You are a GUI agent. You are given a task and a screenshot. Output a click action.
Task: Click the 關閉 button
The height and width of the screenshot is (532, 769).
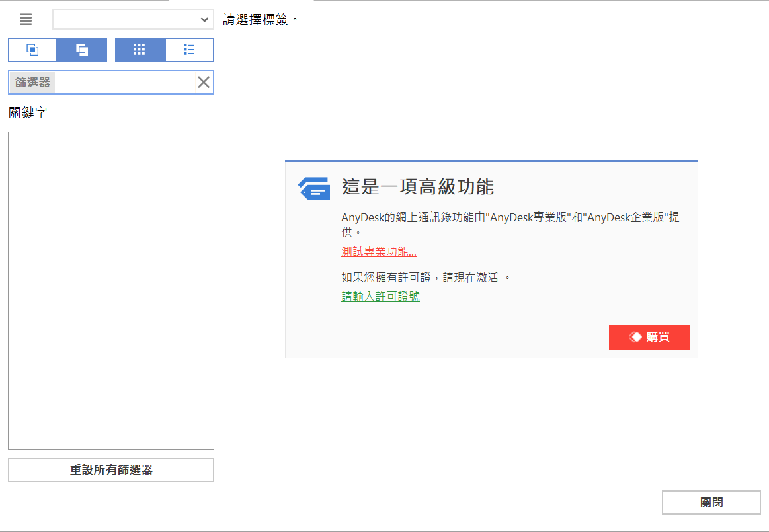[x=711, y=502]
